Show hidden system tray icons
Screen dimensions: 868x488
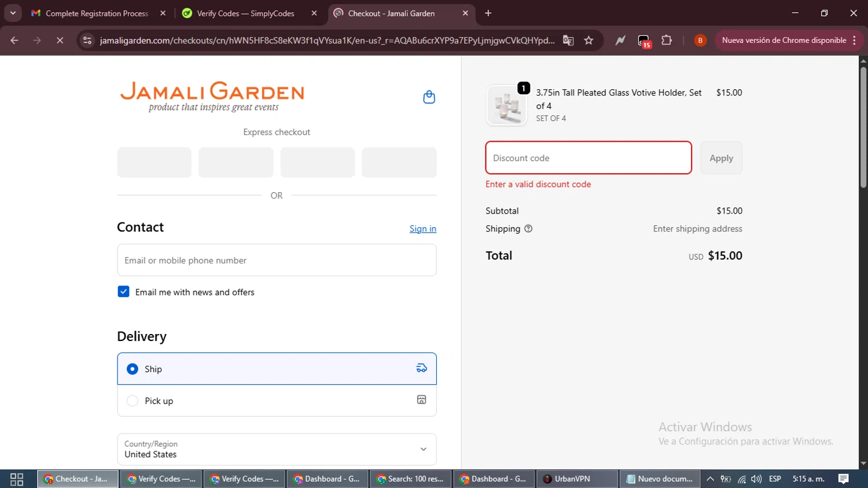tap(710, 479)
